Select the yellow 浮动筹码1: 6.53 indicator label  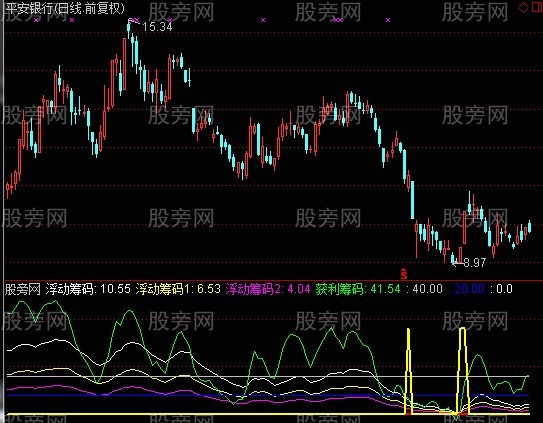pos(178,289)
